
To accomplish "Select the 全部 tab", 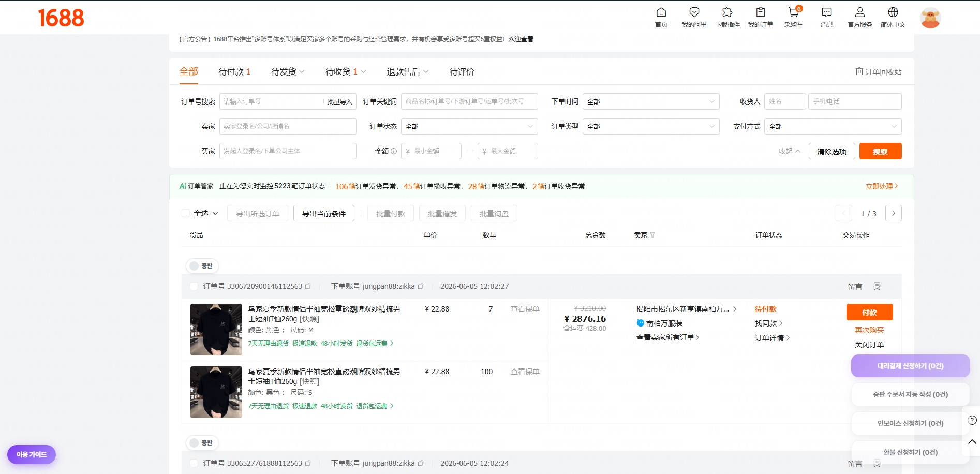I will (189, 71).
